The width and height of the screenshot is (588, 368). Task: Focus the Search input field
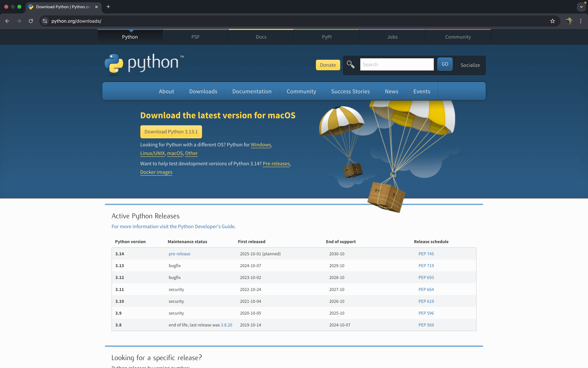pos(397,64)
